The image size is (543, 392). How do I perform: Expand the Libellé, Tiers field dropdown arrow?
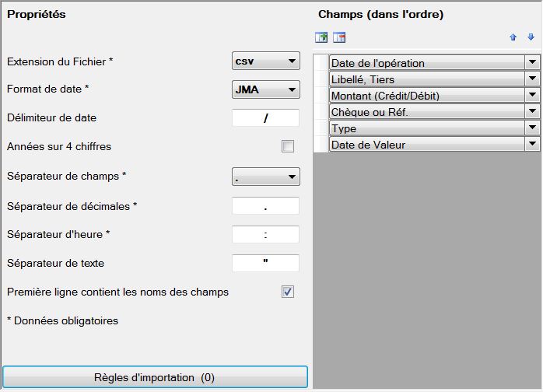pyautogui.click(x=532, y=79)
